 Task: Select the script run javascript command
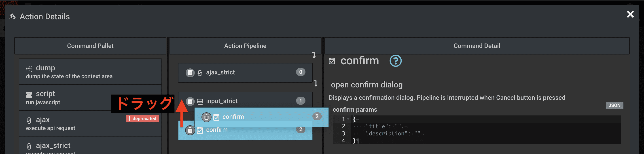tap(90, 98)
